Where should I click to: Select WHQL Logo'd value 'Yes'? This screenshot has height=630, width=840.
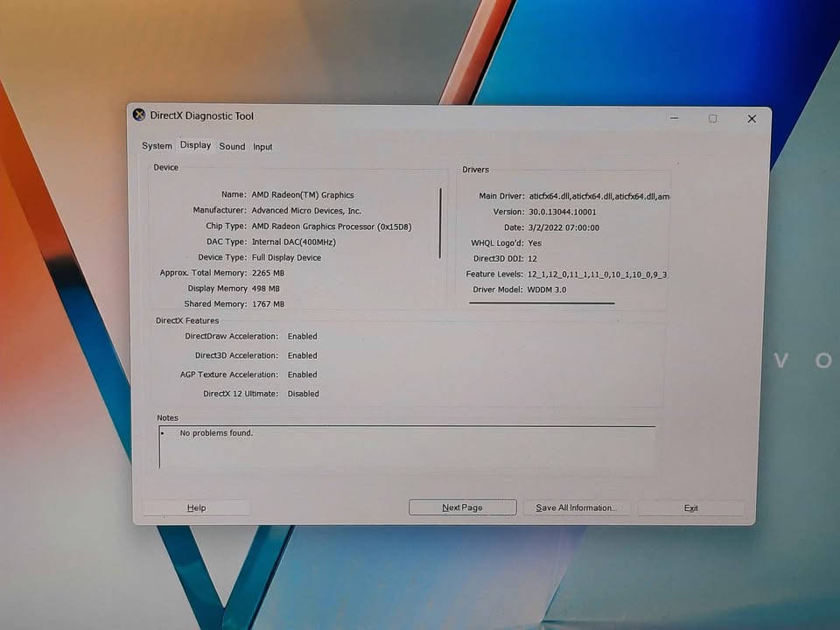535,243
